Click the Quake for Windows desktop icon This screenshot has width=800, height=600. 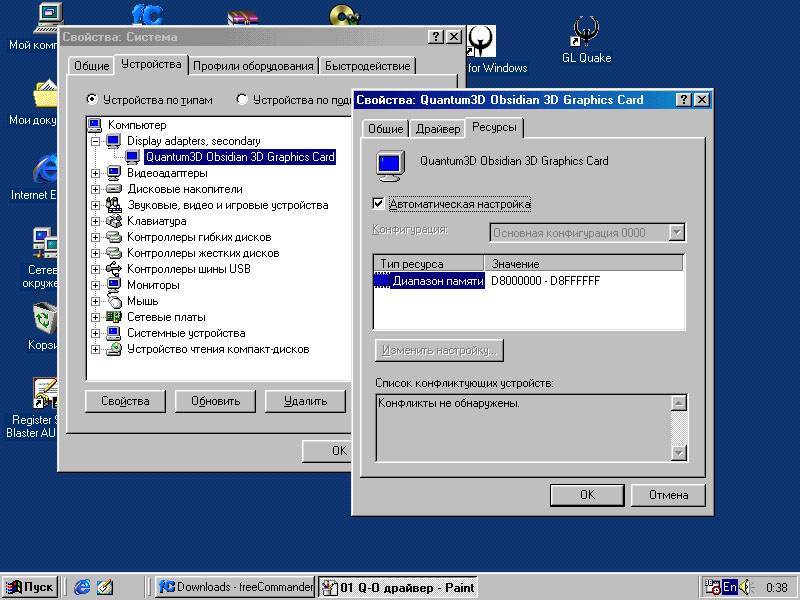coord(481,41)
